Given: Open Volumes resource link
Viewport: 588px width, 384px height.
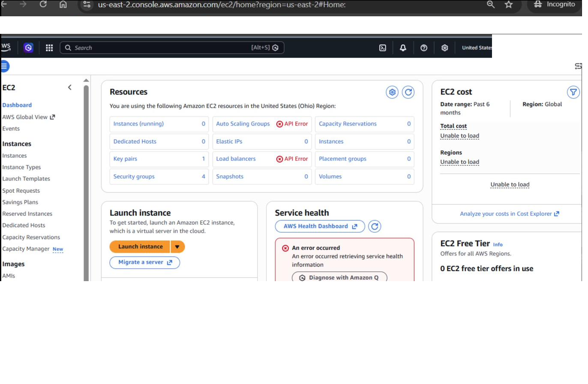Looking at the screenshot, I should click(x=330, y=177).
